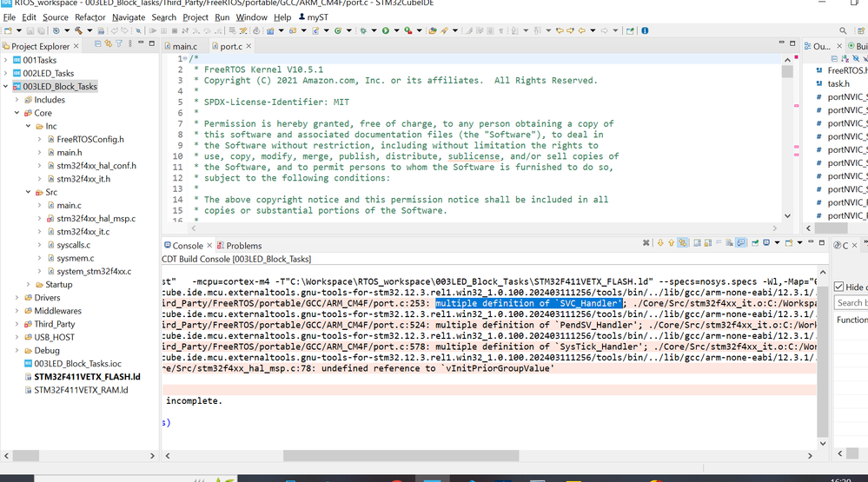This screenshot has height=482, width=868.
Task: Open the Project Explorer view menu (three dots)
Action: [130, 43]
